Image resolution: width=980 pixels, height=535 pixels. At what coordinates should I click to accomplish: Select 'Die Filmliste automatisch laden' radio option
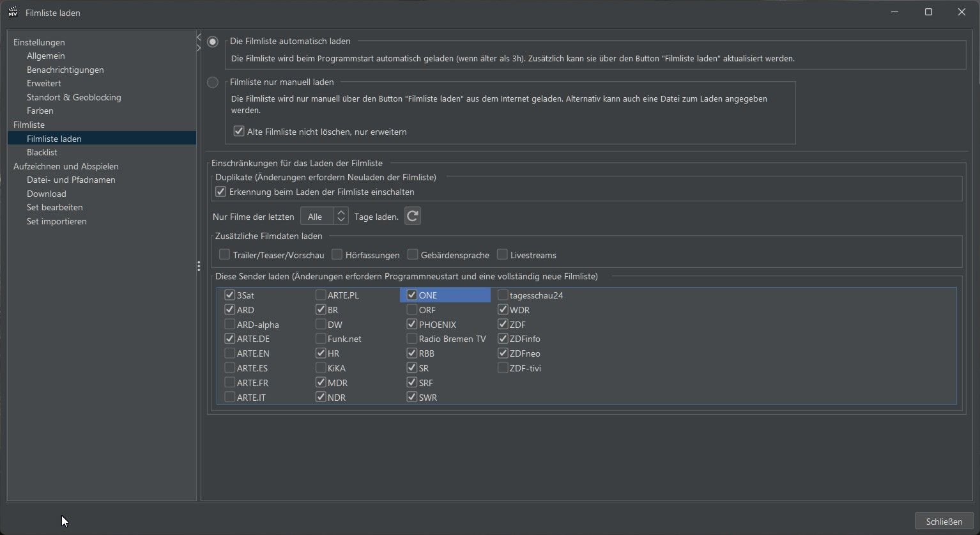(213, 42)
